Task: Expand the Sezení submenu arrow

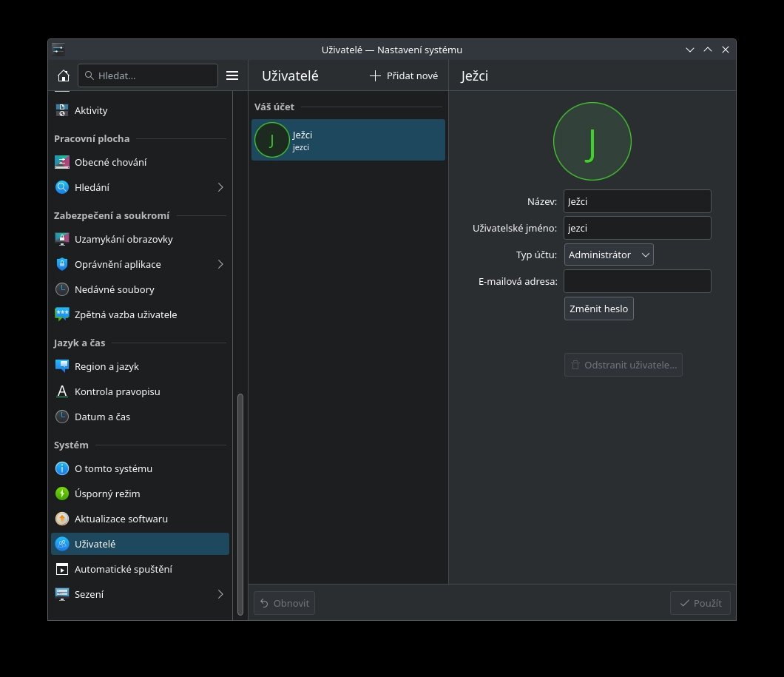Action: click(220, 594)
